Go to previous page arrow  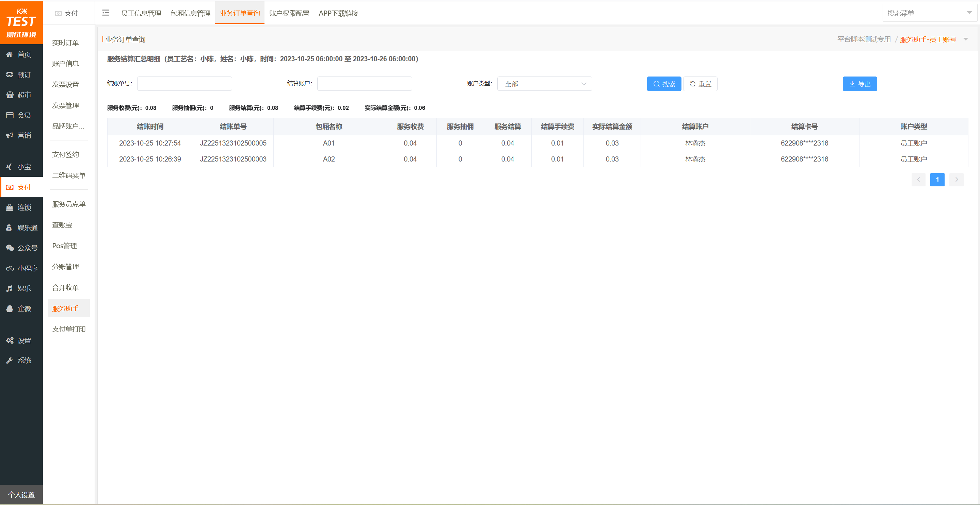(918, 179)
